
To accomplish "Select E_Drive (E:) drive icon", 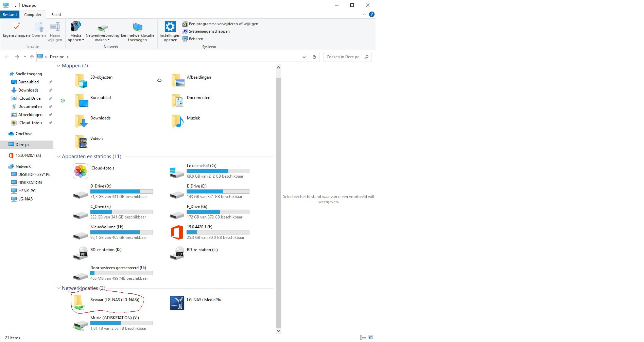I will pyautogui.click(x=177, y=194).
